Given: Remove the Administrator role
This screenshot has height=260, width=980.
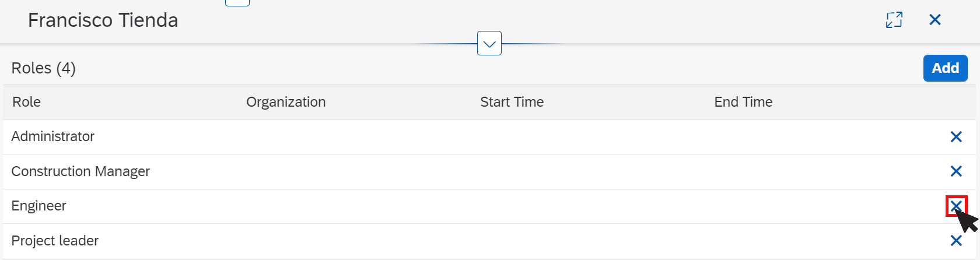Looking at the screenshot, I should click(x=956, y=136).
